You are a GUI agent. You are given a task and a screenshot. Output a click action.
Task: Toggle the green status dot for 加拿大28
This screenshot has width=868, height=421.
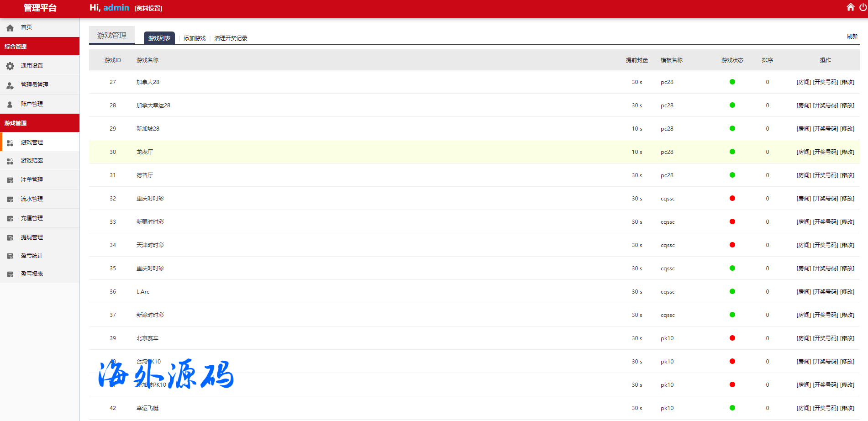[732, 82]
